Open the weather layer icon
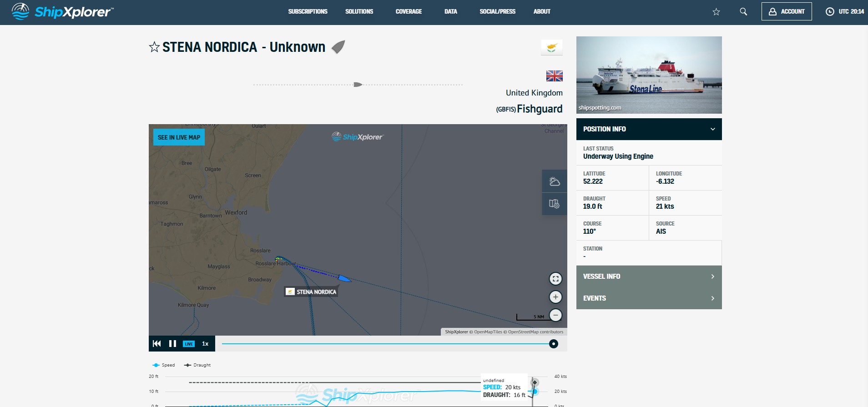The image size is (868, 407). [554, 181]
